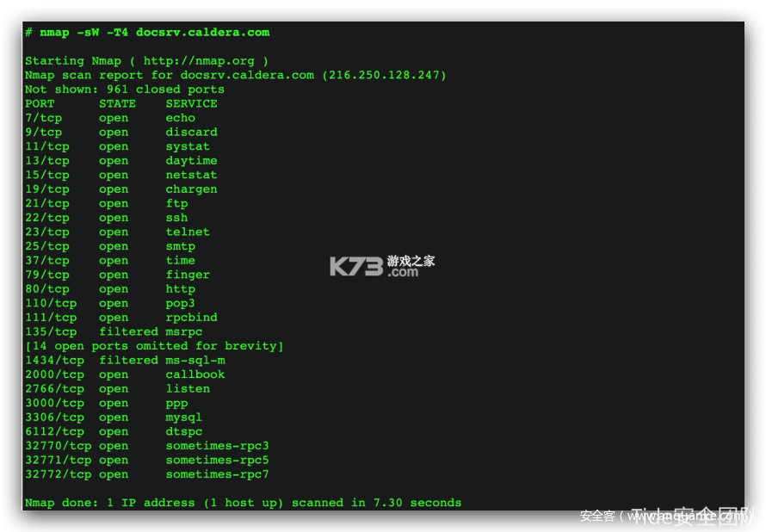766x532 pixels.
Task: Click the 'ppp' service name
Action: pyautogui.click(x=176, y=404)
